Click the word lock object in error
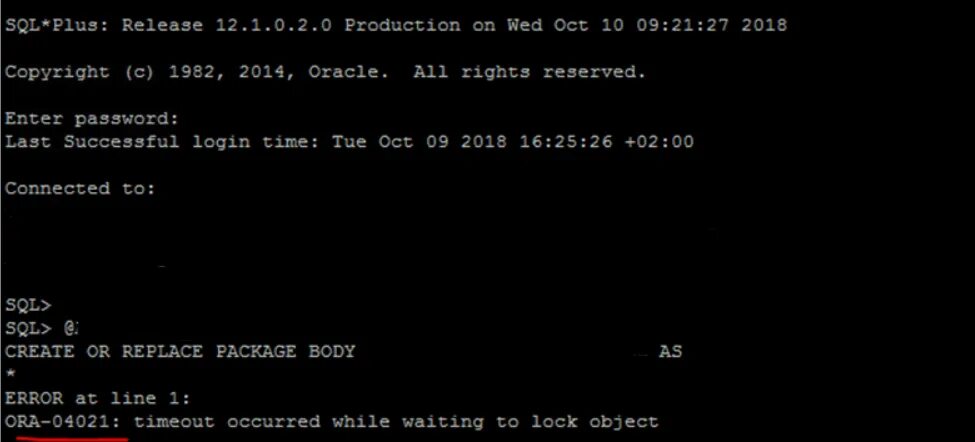975x442 pixels. click(594, 421)
